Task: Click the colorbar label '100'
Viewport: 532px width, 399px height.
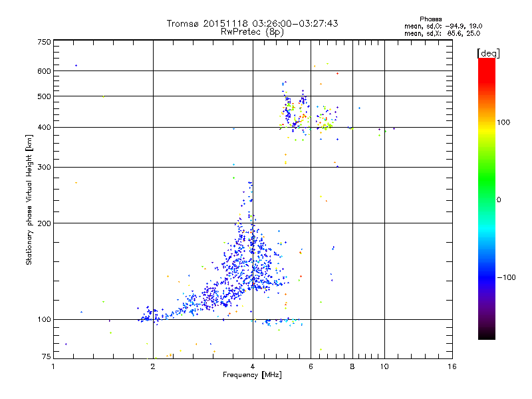Action: (503, 122)
